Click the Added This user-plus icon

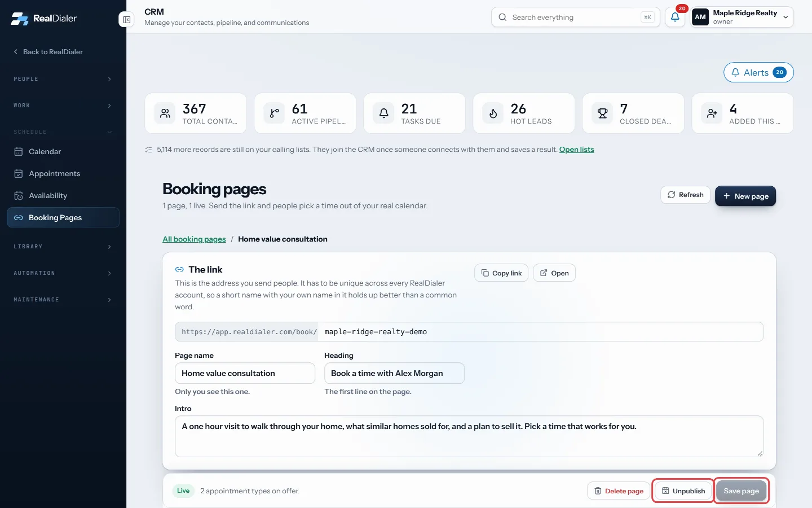pyautogui.click(x=712, y=113)
